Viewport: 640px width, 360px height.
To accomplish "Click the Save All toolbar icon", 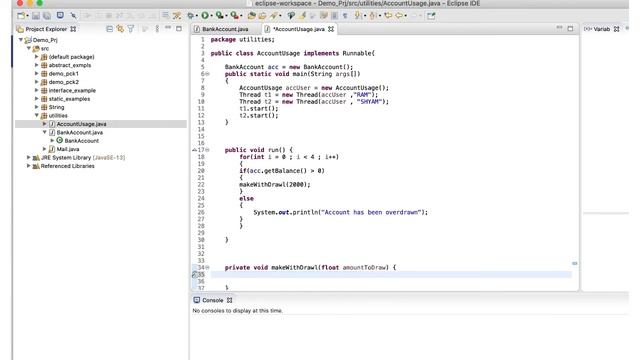I will point(47,16).
